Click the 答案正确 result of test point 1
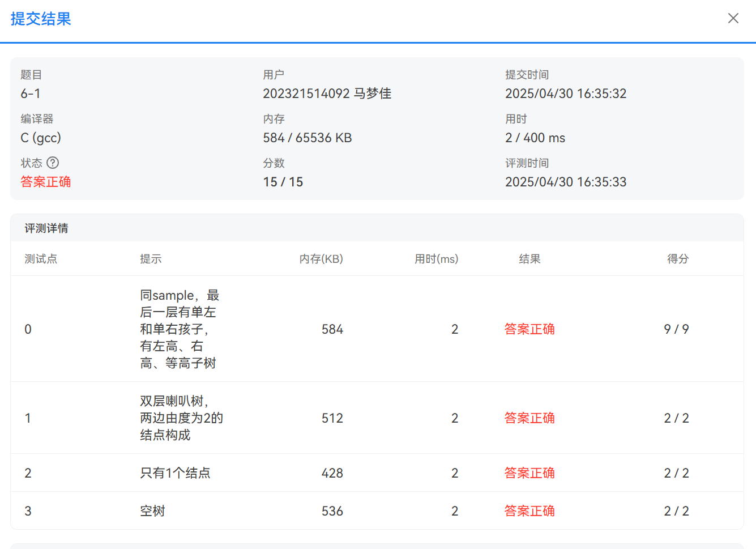This screenshot has height=549, width=756. 529,418
